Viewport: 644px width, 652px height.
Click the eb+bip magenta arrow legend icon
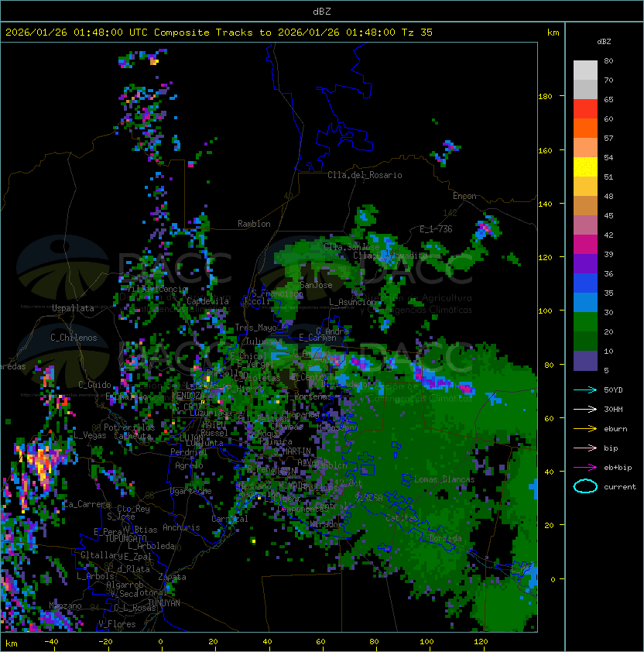[x=585, y=468]
